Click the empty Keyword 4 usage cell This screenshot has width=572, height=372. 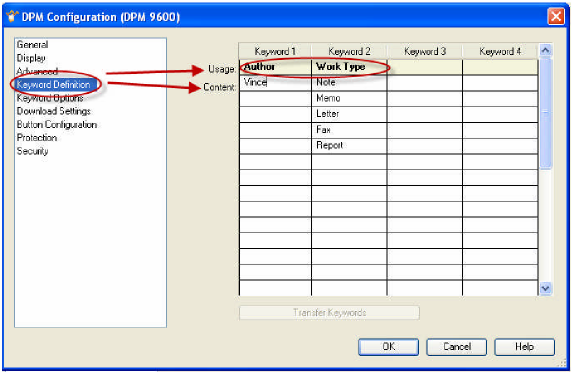click(500, 67)
